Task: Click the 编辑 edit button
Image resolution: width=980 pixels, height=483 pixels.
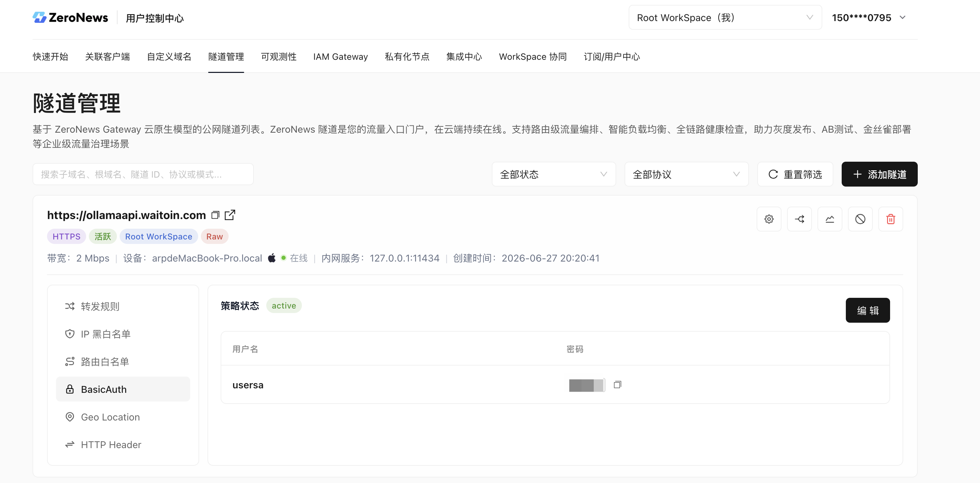Action: (868, 311)
